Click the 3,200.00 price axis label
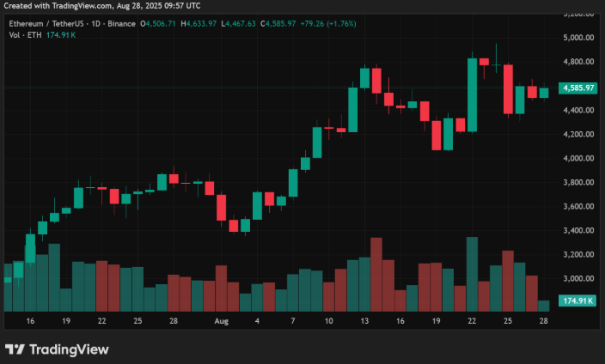 (x=578, y=254)
